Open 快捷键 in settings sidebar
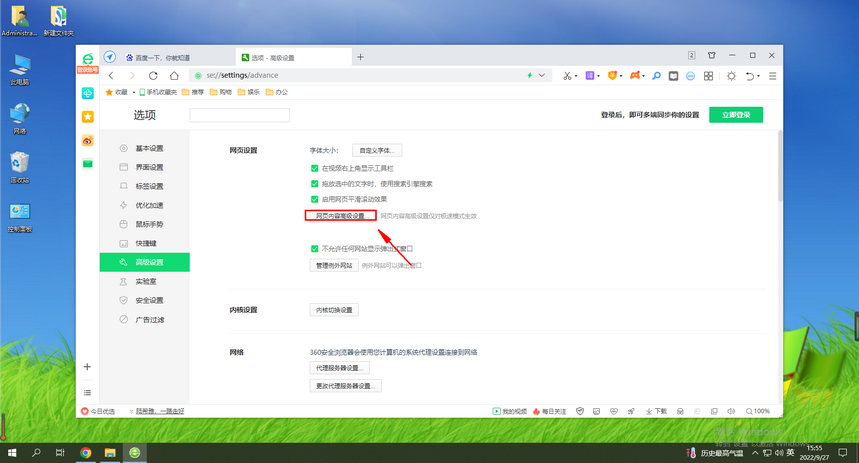 coord(145,243)
